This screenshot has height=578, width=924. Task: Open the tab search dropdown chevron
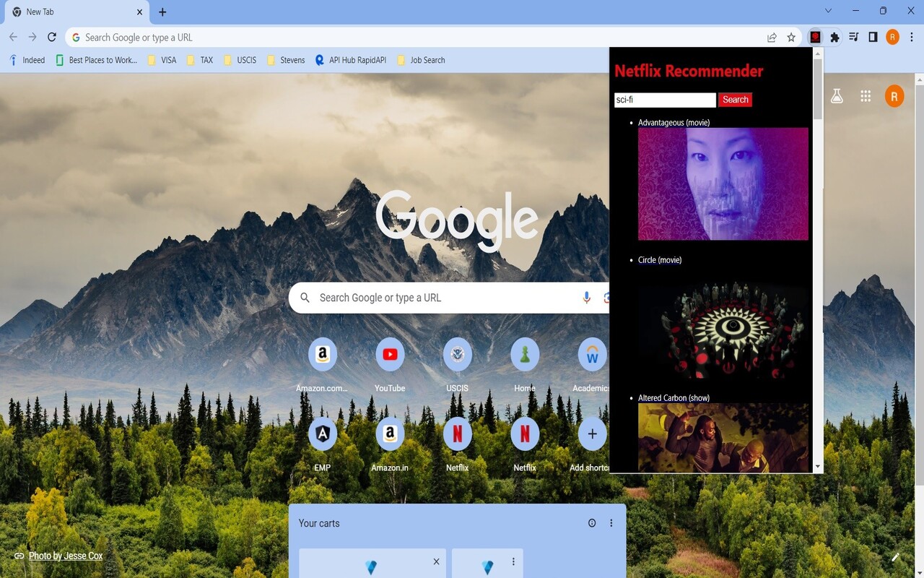tap(828, 11)
